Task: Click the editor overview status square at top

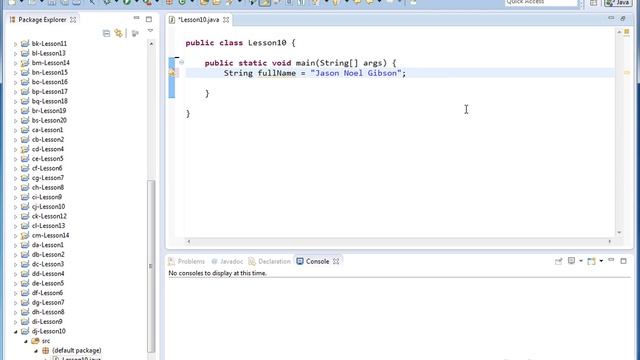Action: tap(627, 32)
